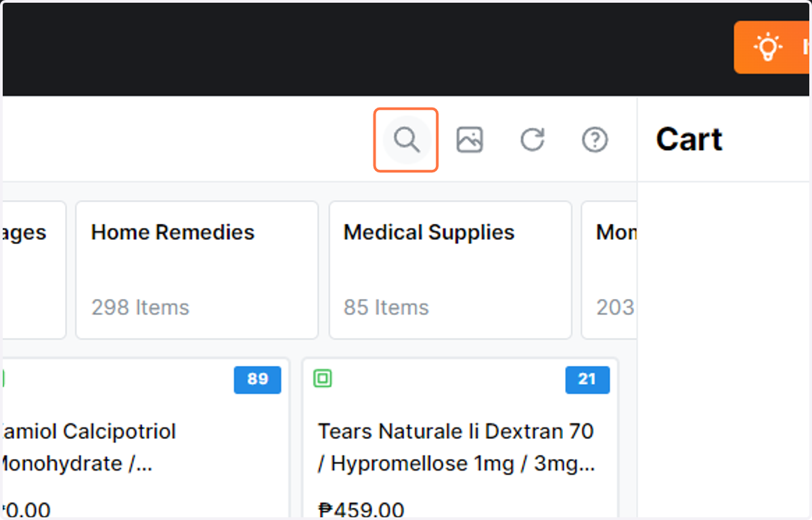Click the orange lightbulb button
The width and height of the screenshot is (812, 520).
[773, 47]
